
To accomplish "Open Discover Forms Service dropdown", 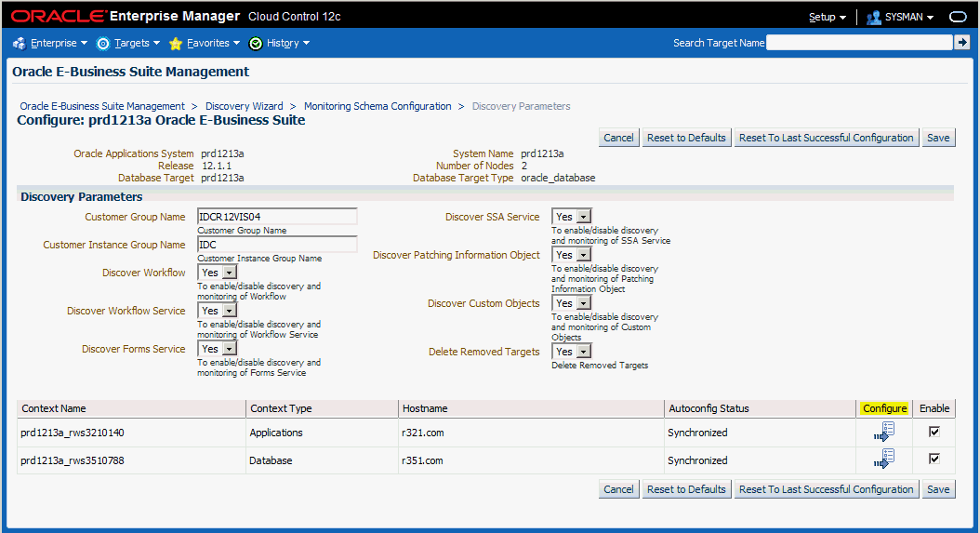I will click(x=218, y=349).
